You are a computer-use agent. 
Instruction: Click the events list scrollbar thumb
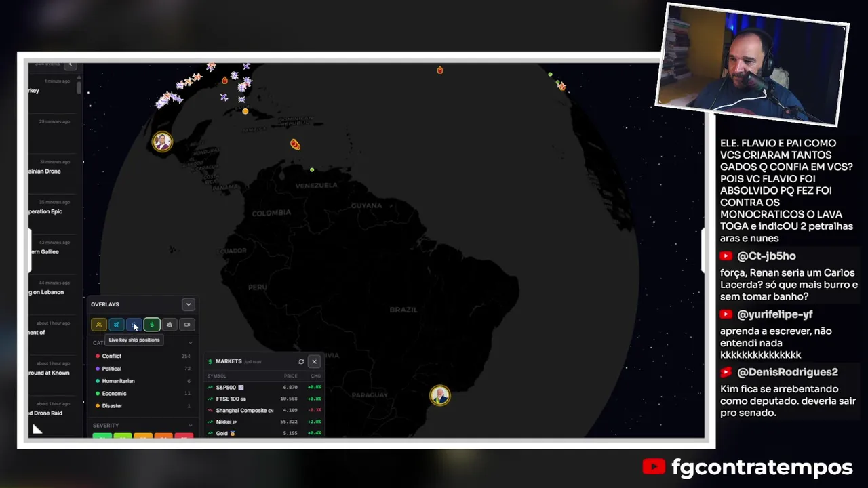(x=79, y=87)
